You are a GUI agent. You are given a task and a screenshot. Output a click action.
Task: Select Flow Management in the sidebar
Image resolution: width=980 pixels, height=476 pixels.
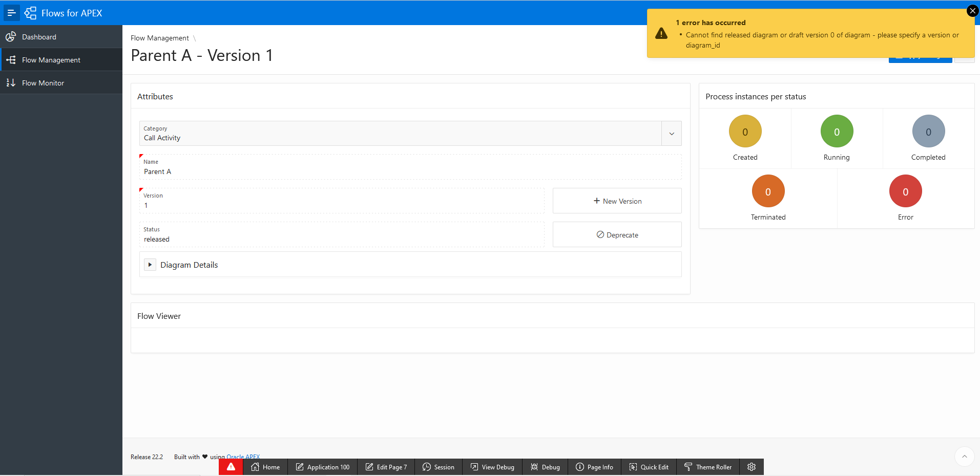[51, 59]
